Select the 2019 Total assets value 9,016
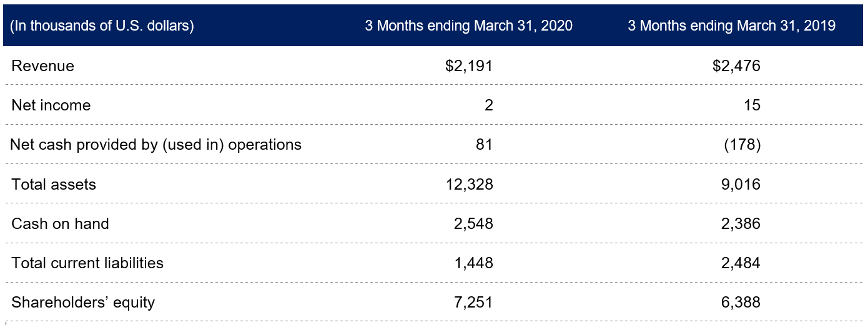Image resolution: width=868 pixels, height=325 pixels. 740,184
